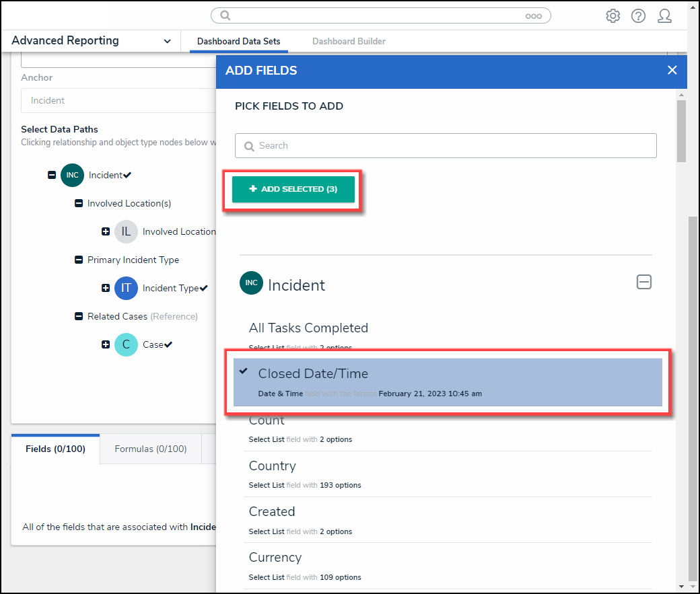Click the IT Incident Type icon

(125, 288)
